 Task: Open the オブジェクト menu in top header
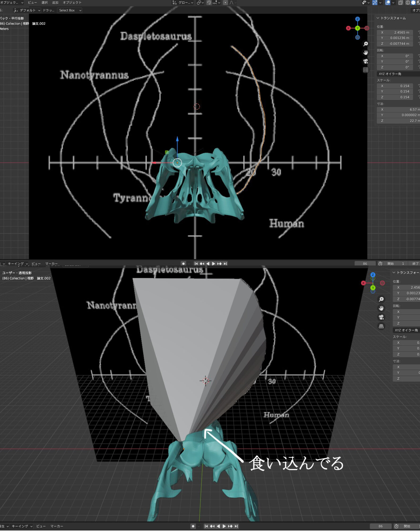(x=72, y=3)
